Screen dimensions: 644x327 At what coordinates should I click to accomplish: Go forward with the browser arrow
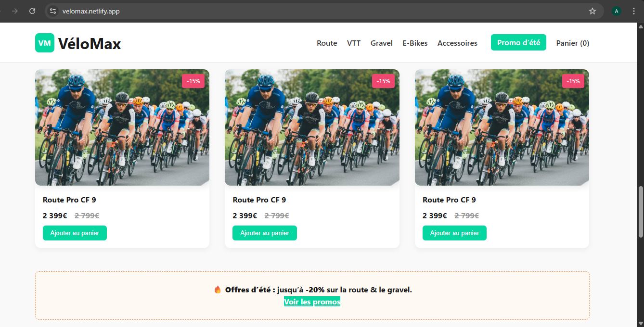point(15,11)
